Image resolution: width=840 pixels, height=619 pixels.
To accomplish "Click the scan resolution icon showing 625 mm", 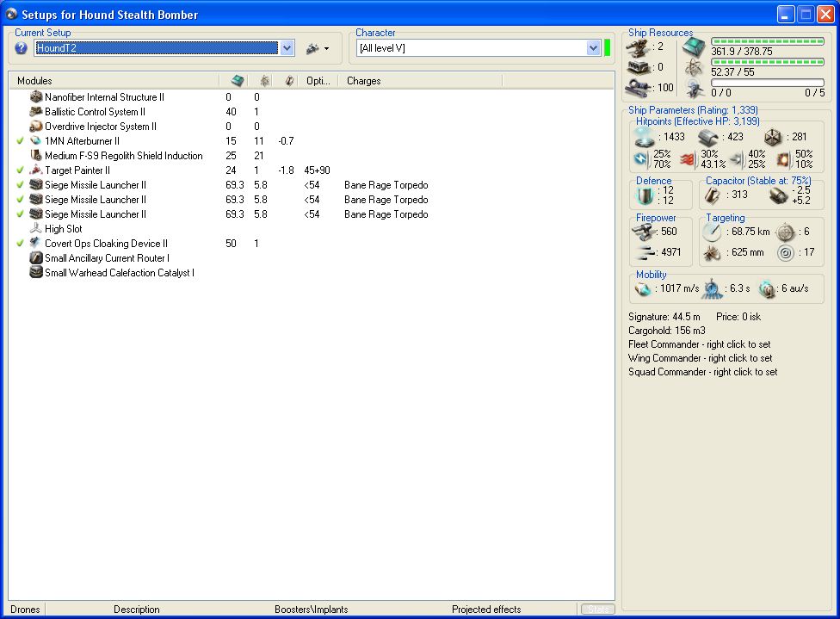I will click(712, 252).
